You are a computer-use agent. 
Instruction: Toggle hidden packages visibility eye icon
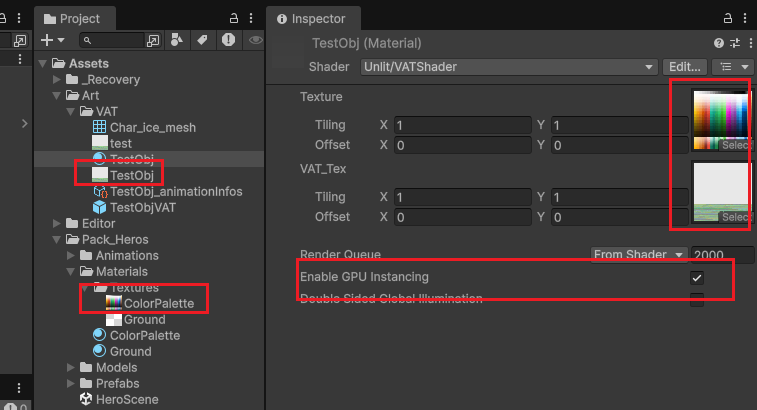(x=255, y=40)
